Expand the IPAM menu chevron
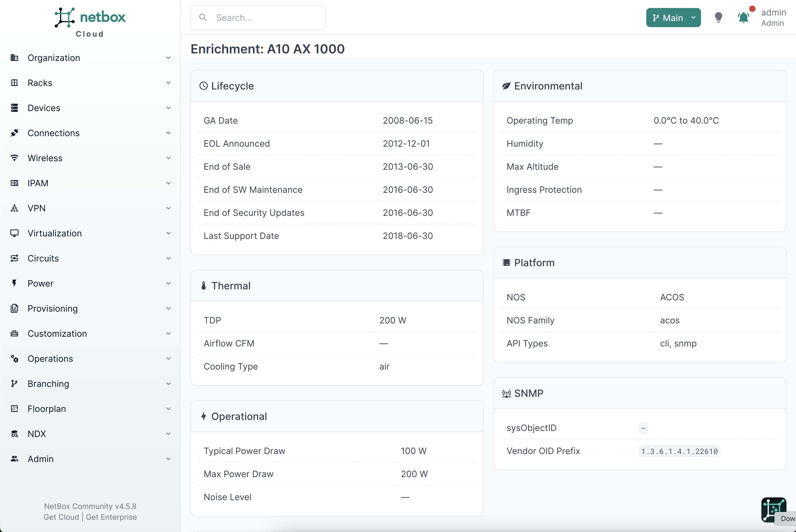This screenshot has height=532, width=796. [168, 183]
